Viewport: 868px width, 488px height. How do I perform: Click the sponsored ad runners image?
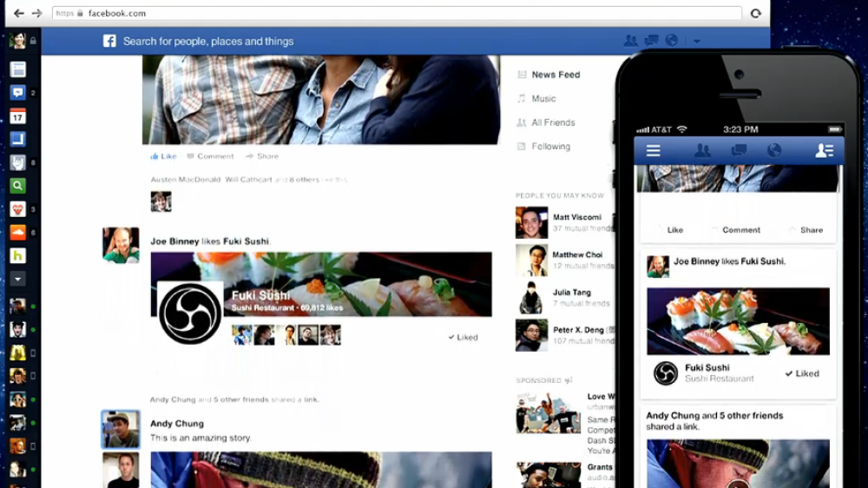click(549, 412)
